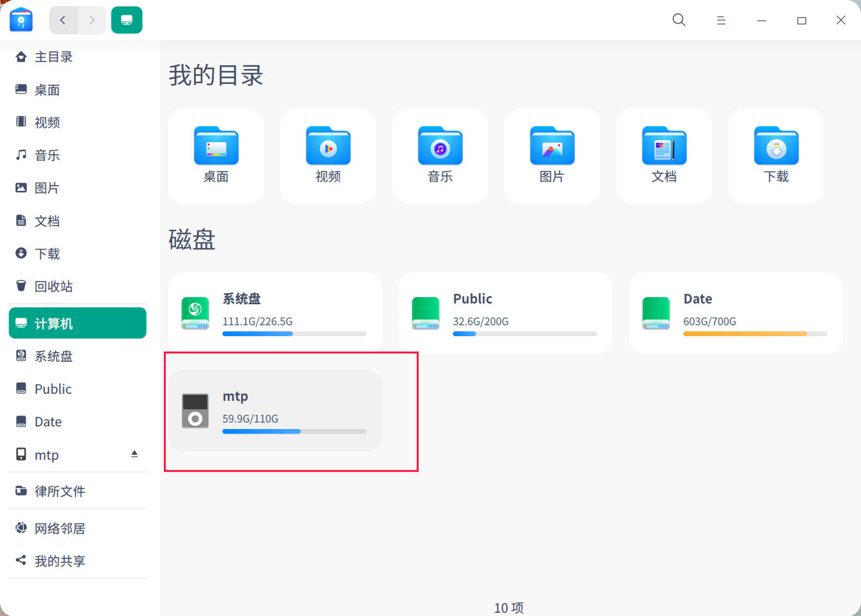The height and width of the screenshot is (616, 861).
Task: Select 桌面 in the sidebar
Action: pyautogui.click(x=77, y=90)
